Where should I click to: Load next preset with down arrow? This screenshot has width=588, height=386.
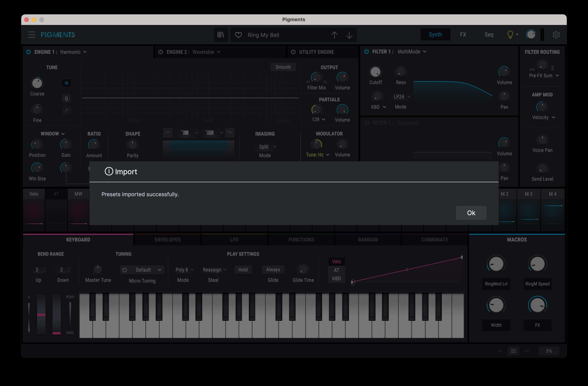pyautogui.click(x=349, y=35)
